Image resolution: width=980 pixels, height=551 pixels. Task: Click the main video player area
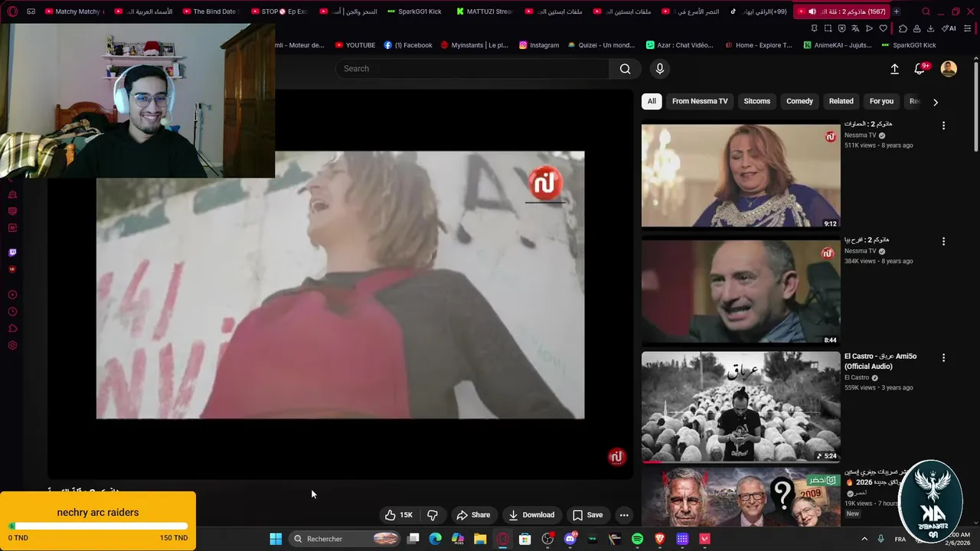pyautogui.click(x=341, y=285)
